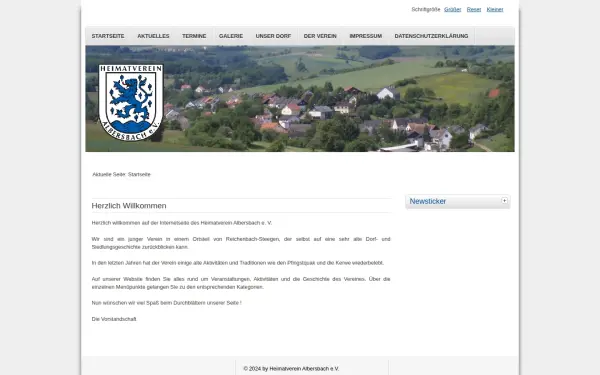Increase font size with Größer link
The height and width of the screenshot is (375, 600).
click(452, 10)
